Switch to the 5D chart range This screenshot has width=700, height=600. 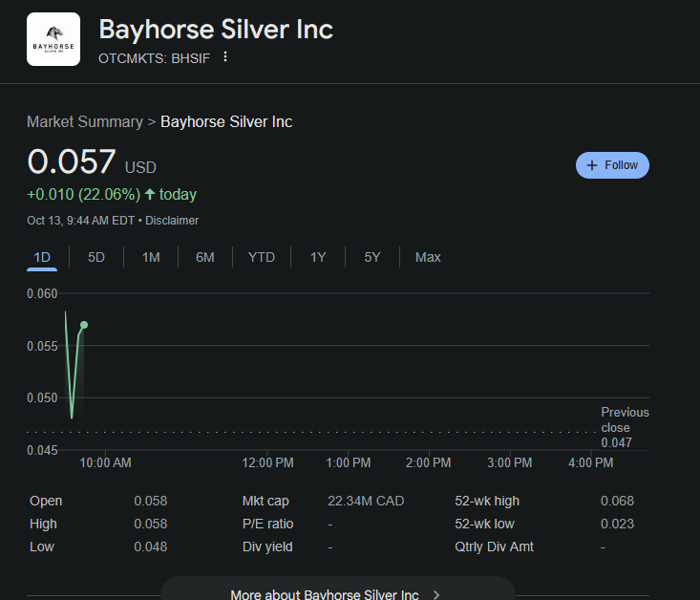point(96,258)
